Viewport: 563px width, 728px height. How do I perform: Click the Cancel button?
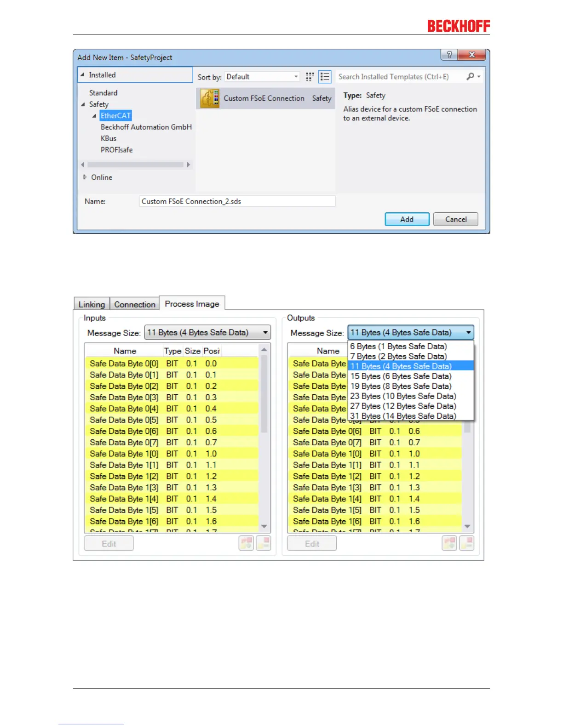pyautogui.click(x=456, y=219)
